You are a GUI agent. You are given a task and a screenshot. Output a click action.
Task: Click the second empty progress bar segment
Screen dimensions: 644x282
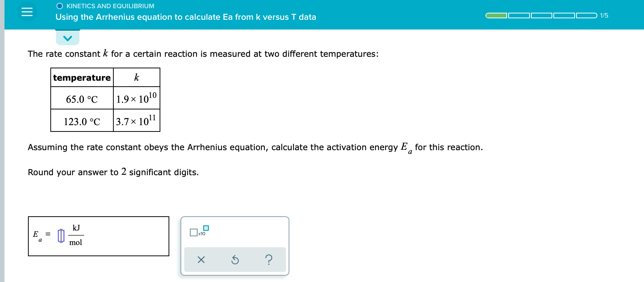[518, 15]
